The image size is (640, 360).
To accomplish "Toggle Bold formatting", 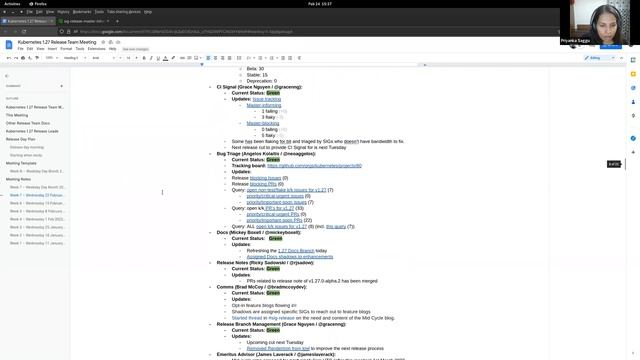I will (x=144, y=58).
